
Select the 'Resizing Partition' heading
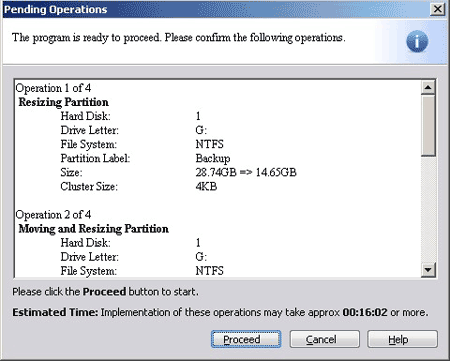tap(63, 102)
